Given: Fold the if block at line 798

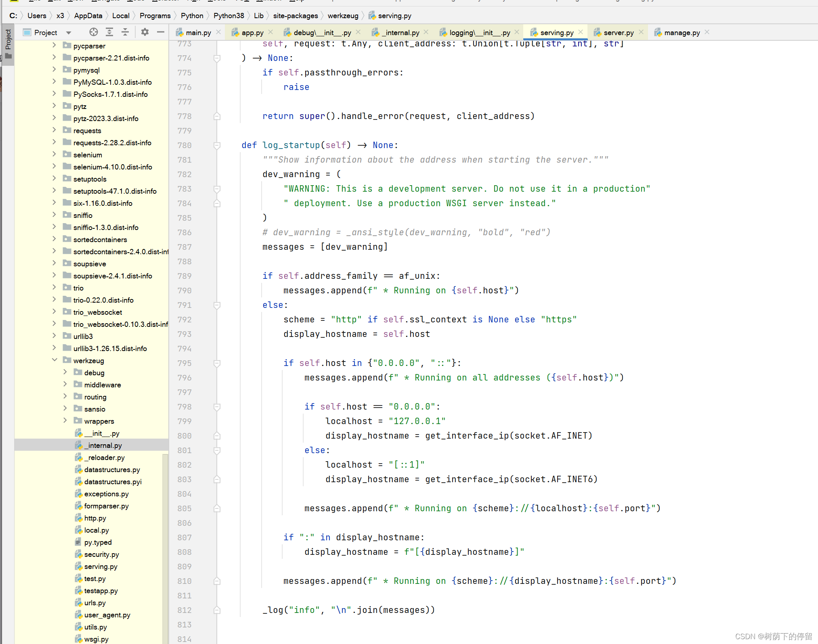Looking at the screenshot, I should (217, 407).
